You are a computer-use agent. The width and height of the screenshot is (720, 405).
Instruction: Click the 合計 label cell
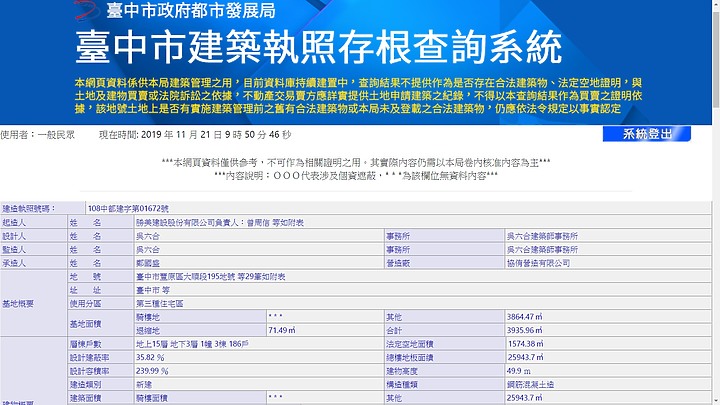pos(444,331)
